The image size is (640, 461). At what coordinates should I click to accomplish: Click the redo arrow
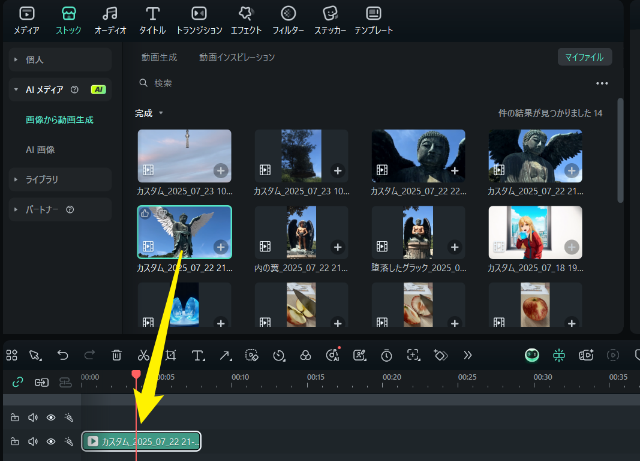[89, 355]
